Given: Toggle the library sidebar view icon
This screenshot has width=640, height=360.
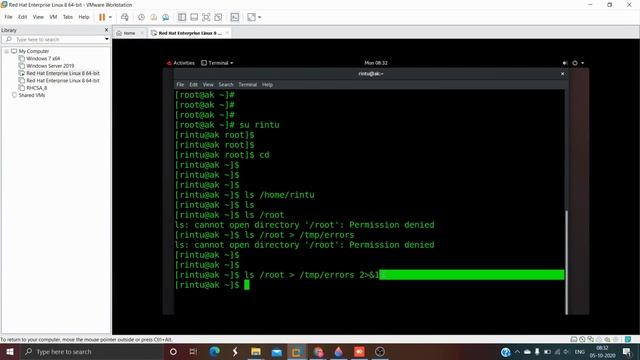Looking at the screenshot, I should coord(182,17).
